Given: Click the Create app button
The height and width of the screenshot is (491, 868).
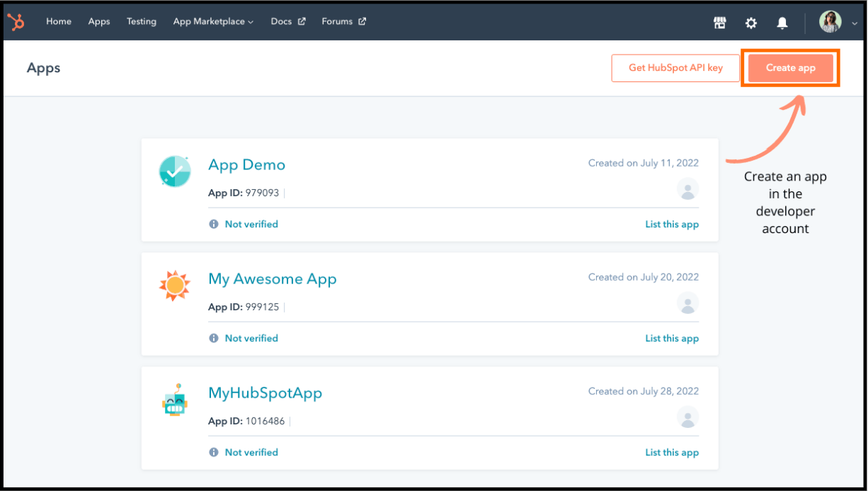Looking at the screenshot, I should coord(790,67).
